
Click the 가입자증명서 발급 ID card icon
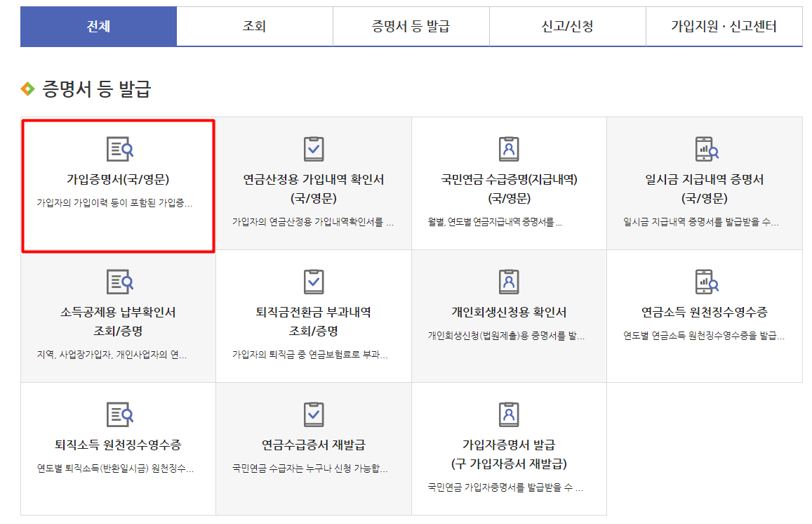pos(508,413)
